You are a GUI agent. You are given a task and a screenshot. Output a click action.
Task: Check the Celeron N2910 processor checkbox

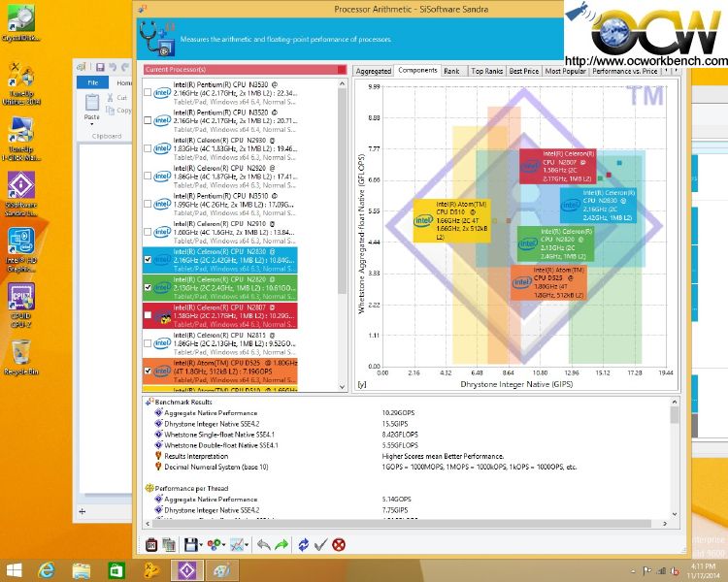tap(148, 232)
